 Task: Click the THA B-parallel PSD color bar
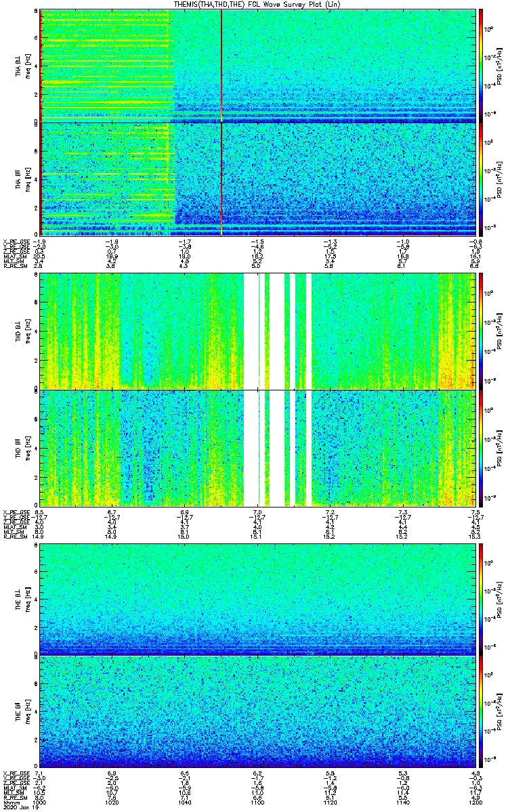tap(481, 179)
